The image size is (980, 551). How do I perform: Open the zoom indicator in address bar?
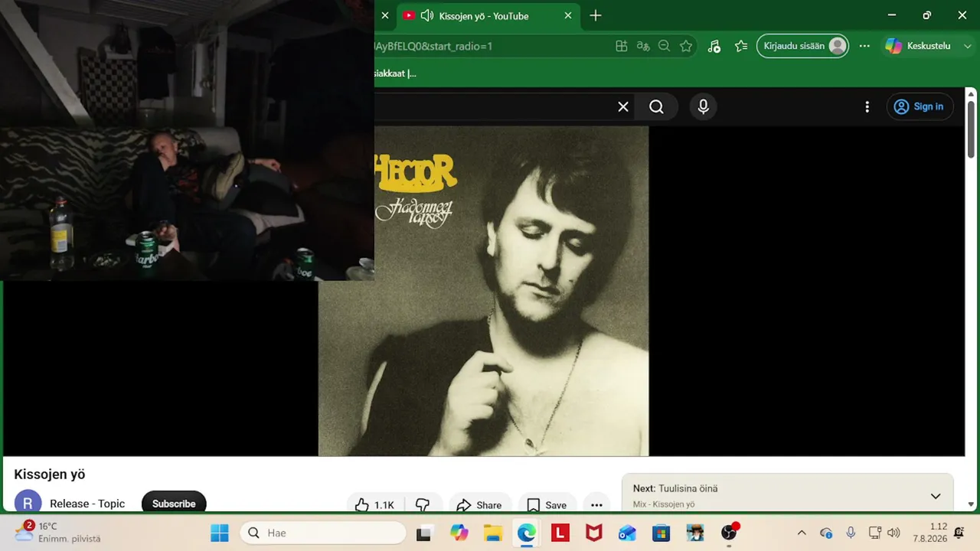click(x=665, y=46)
